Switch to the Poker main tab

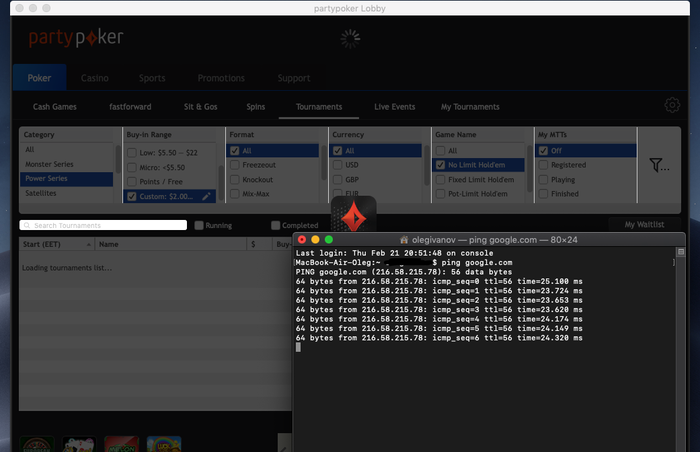point(39,78)
